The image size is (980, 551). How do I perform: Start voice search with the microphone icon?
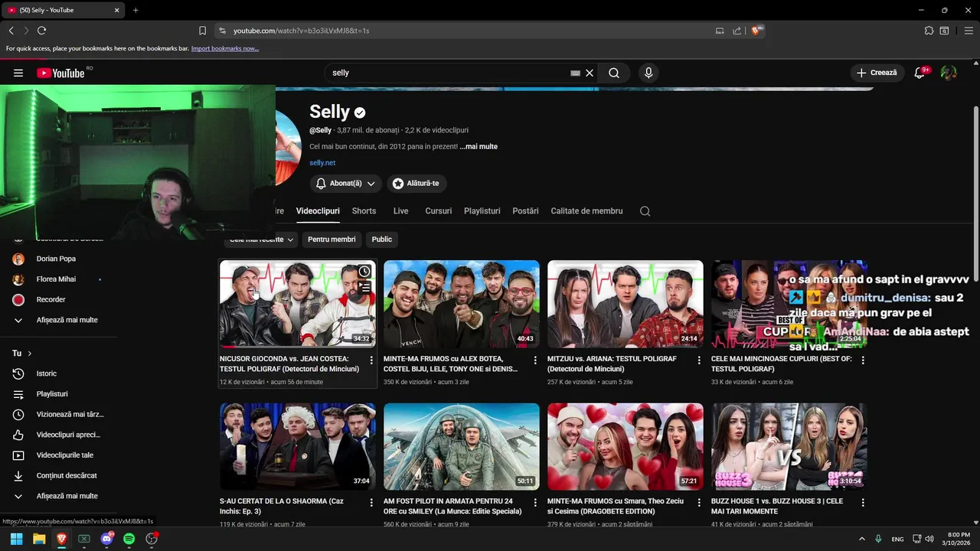[x=648, y=73]
